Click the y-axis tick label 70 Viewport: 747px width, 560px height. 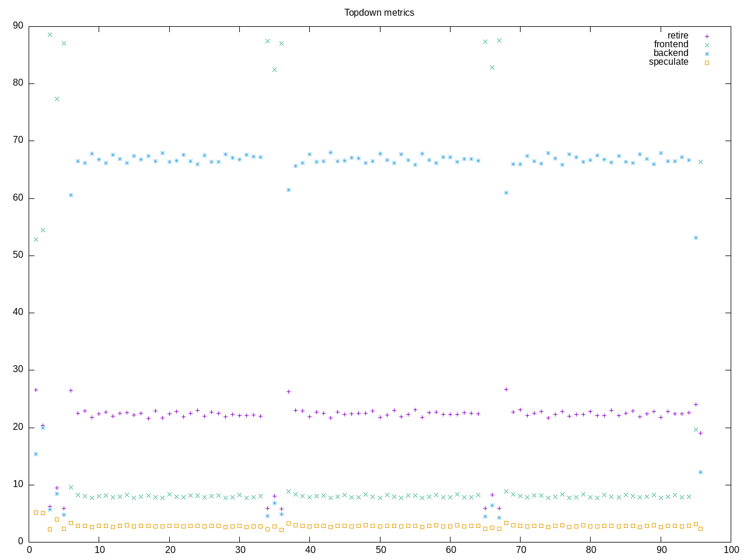click(x=18, y=141)
